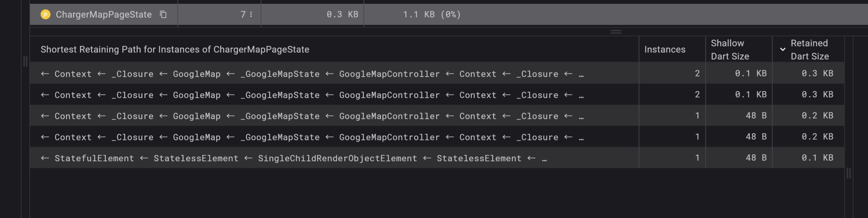The width and height of the screenshot is (868, 218).
Task: Click the sort chevron on Retained Dart Size
Action: pyautogui.click(x=783, y=49)
